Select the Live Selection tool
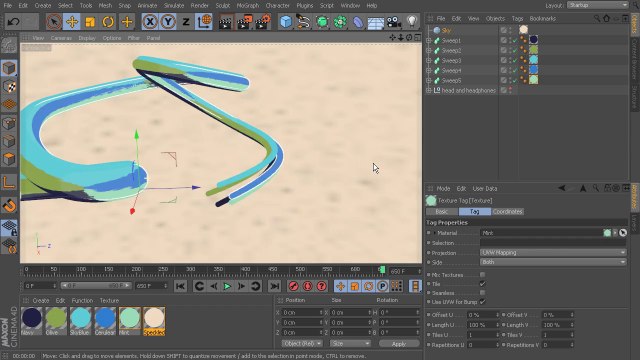Image resolution: width=640 pixels, height=360 pixels. tap(53, 22)
